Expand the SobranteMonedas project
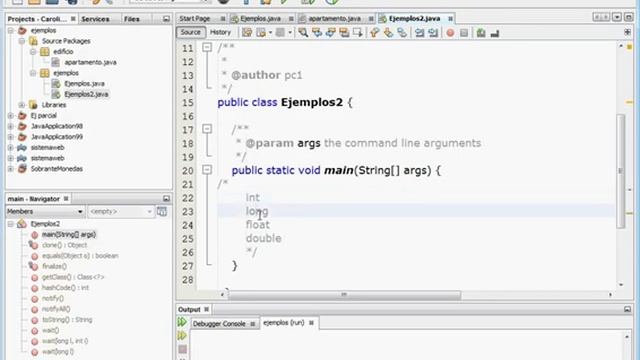 pyautogui.click(x=11, y=169)
